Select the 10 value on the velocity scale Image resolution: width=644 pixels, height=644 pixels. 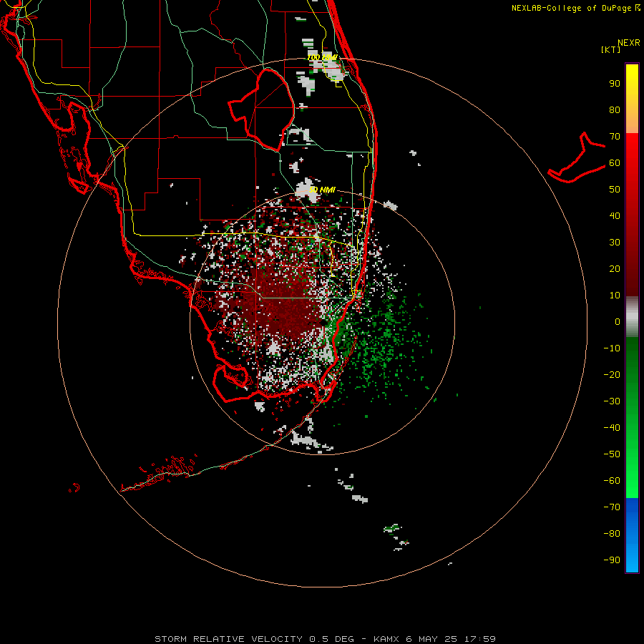[x=615, y=296]
